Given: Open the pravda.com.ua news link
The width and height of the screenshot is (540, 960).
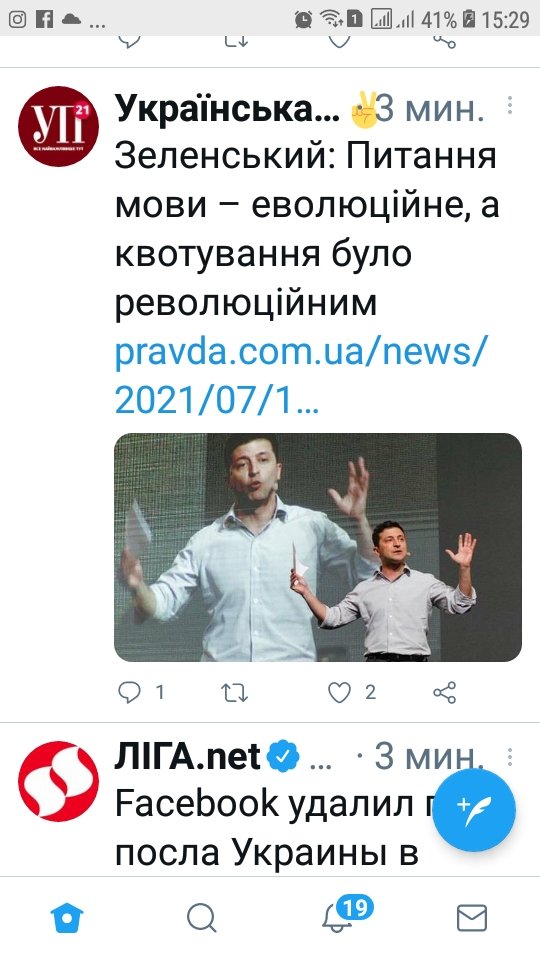Looking at the screenshot, I should pos(300,378).
